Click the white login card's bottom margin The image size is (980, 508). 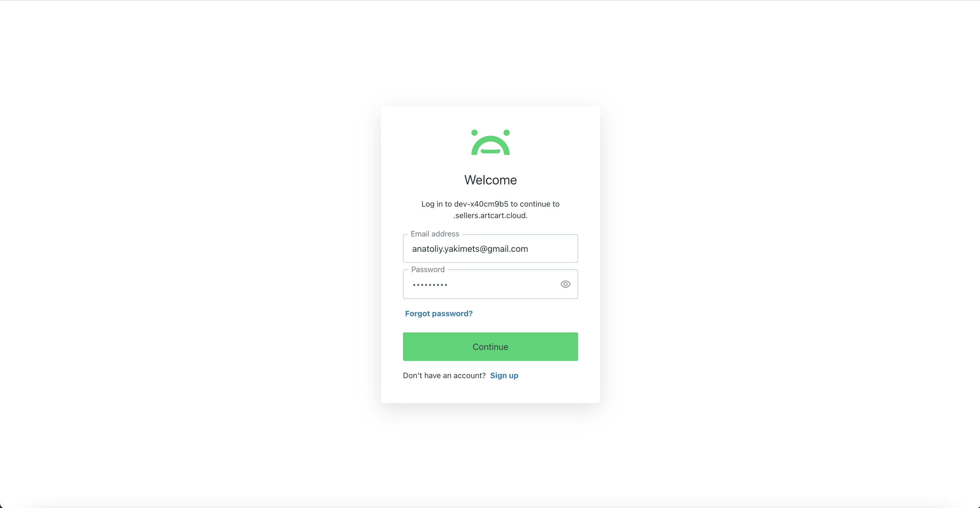[x=490, y=392]
